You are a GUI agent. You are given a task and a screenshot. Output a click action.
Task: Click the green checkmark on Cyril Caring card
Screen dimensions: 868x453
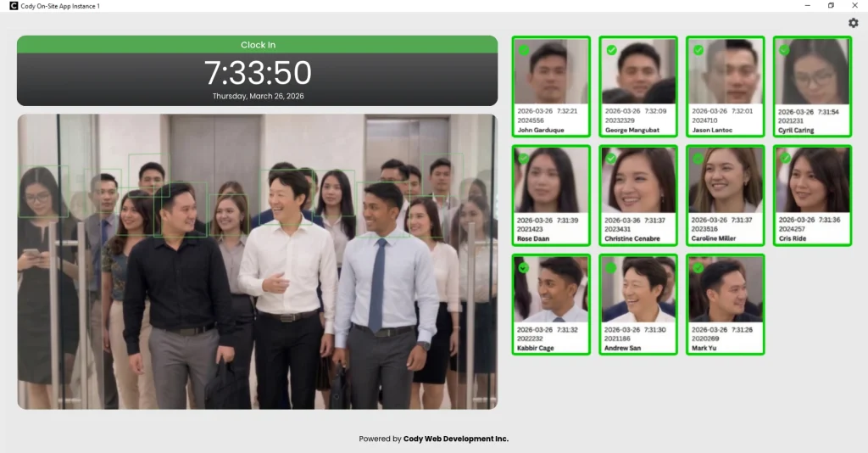click(784, 50)
